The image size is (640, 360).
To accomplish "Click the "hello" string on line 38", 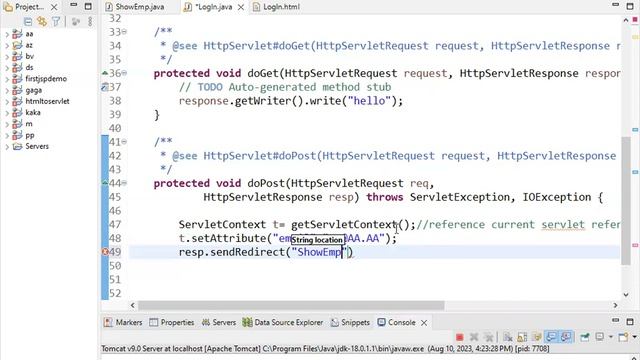I will [x=369, y=100].
